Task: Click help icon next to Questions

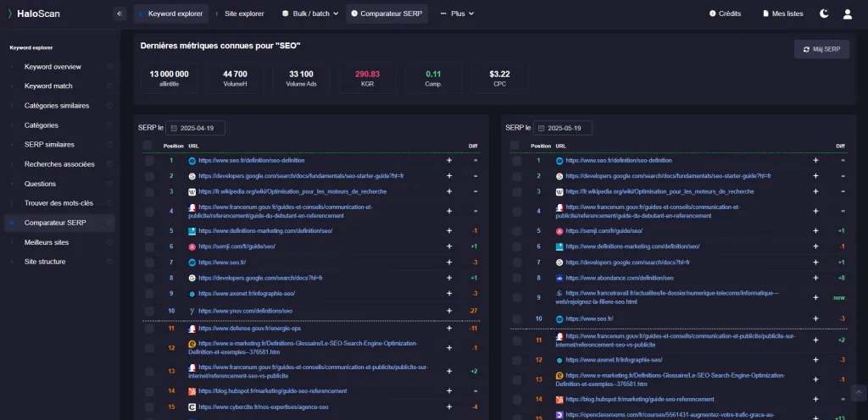Action: click(109, 184)
